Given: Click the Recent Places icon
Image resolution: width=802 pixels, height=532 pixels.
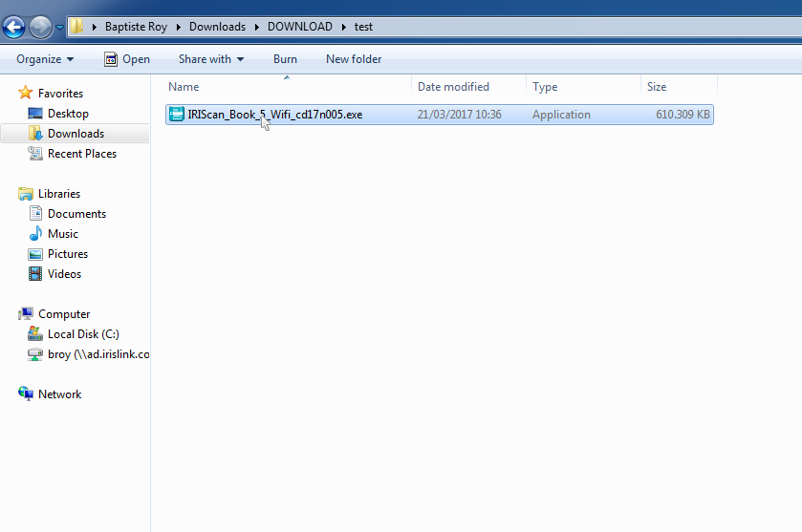Looking at the screenshot, I should coord(35,153).
